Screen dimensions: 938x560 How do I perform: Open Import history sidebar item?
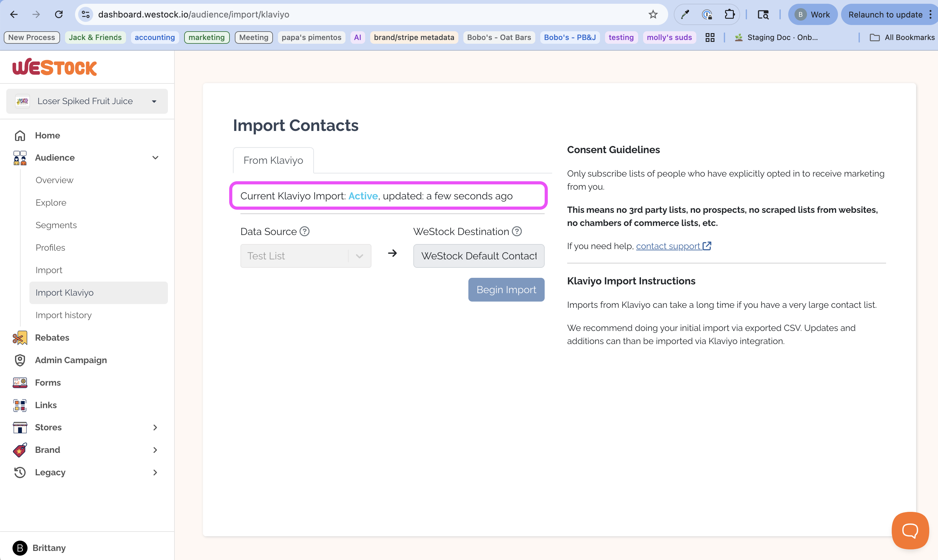63,315
